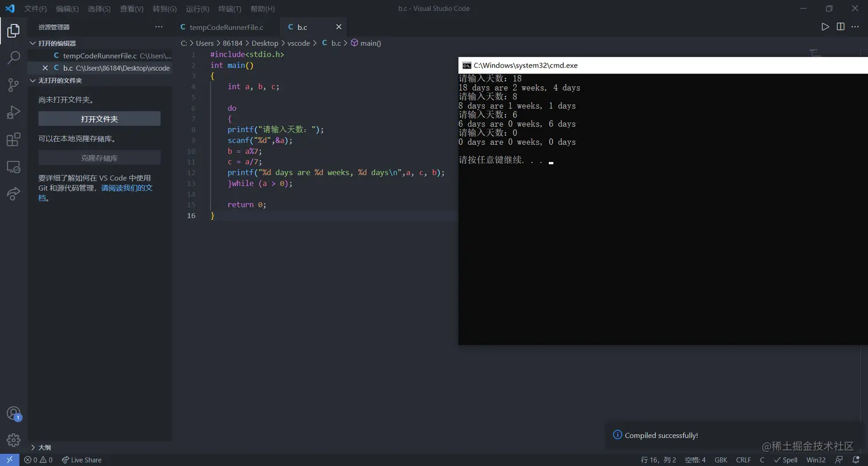Open the Users breadcrumb dropdown
868x466 pixels.
click(x=205, y=43)
